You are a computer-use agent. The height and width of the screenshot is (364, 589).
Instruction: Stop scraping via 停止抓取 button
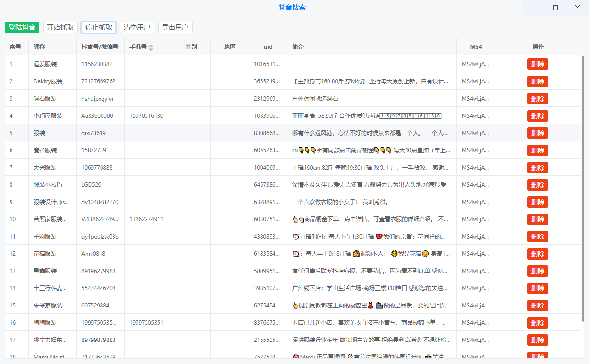(99, 27)
